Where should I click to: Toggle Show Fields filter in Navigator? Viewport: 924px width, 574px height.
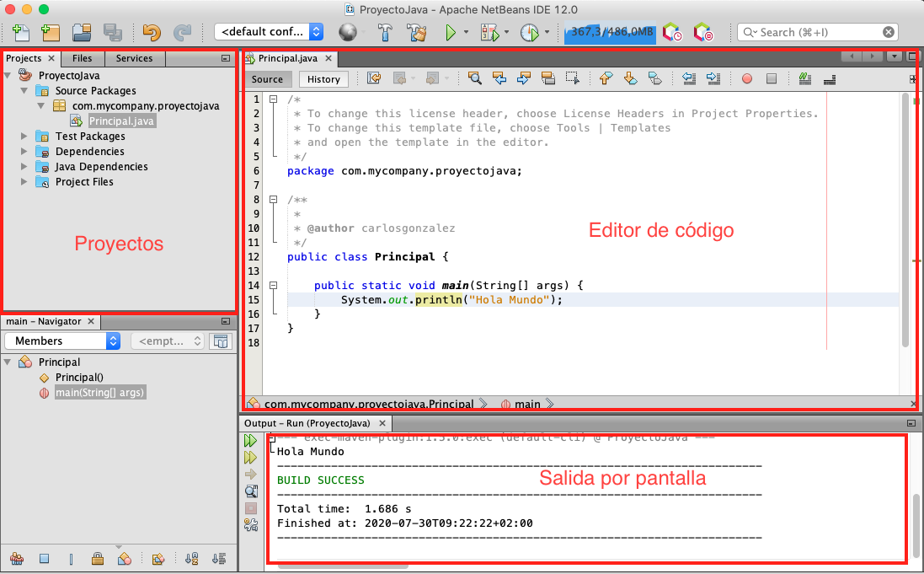[x=44, y=559]
